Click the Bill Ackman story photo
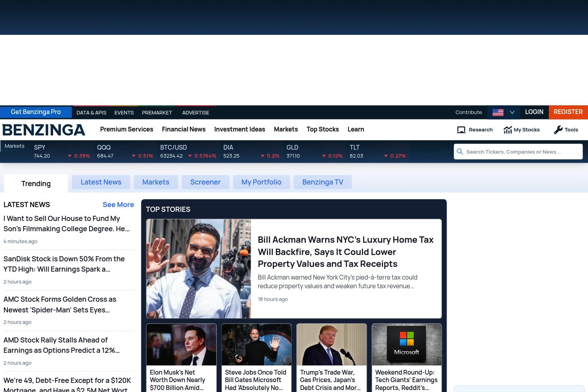 point(198,269)
